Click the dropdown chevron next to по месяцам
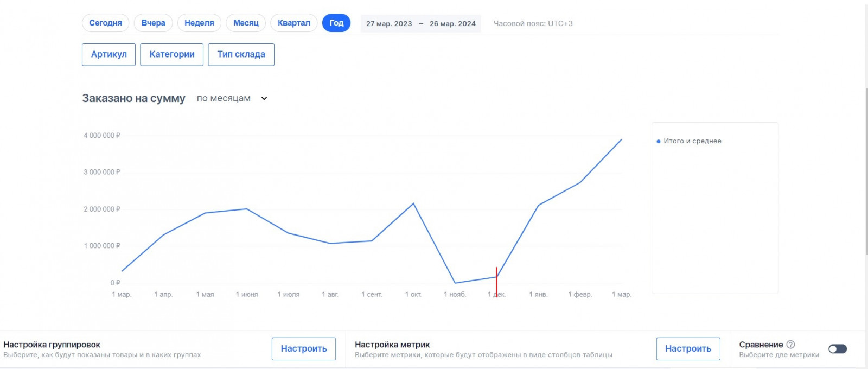The image size is (868, 369). point(264,98)
